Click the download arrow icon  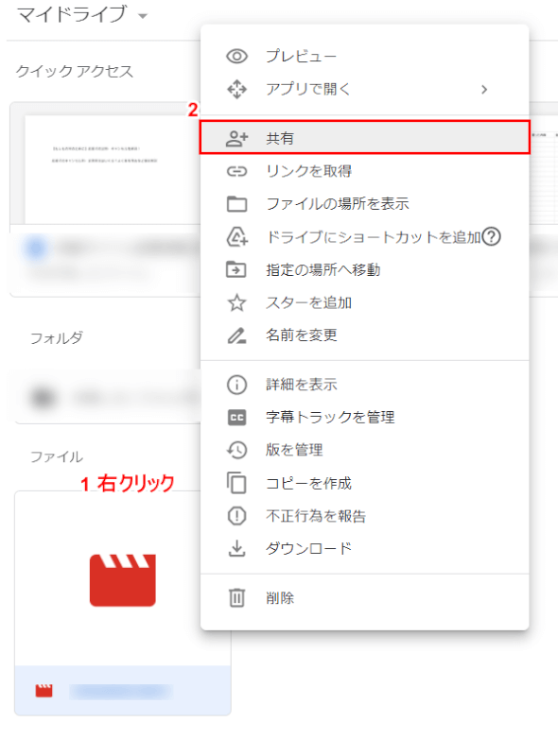[236, 549]
